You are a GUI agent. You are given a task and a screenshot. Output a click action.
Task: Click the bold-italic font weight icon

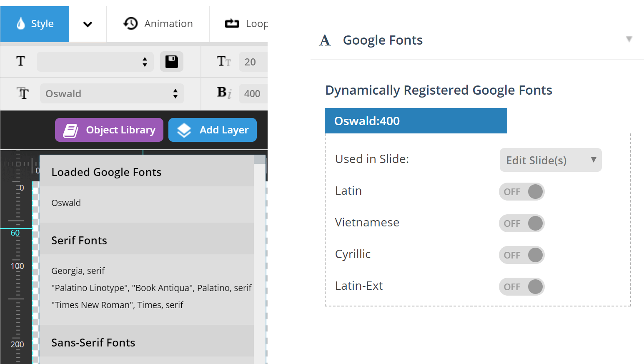224,93
